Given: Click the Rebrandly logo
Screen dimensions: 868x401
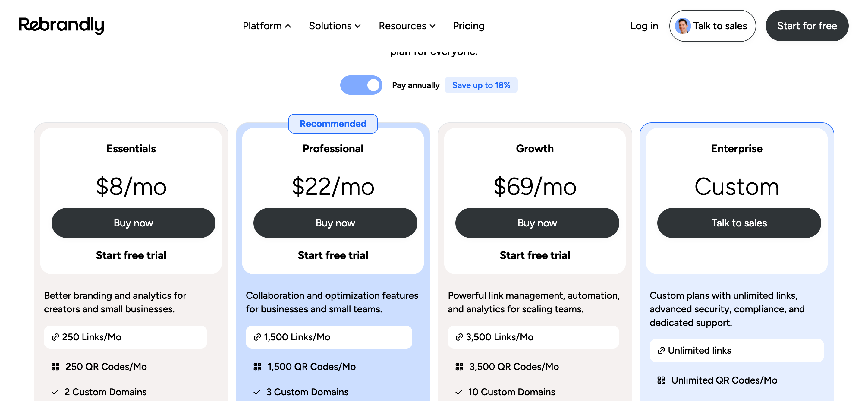Looking at the screenshot, I should (x=61, y=25).
